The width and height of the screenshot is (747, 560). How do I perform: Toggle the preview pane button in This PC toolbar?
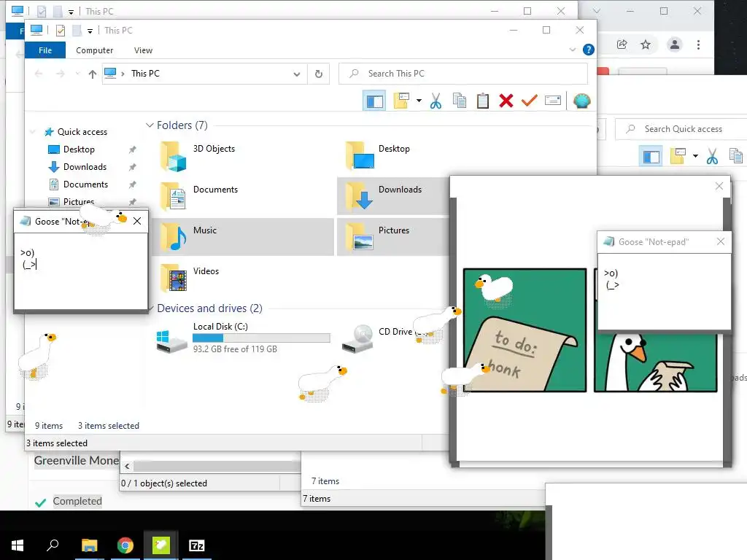point(374,101)
